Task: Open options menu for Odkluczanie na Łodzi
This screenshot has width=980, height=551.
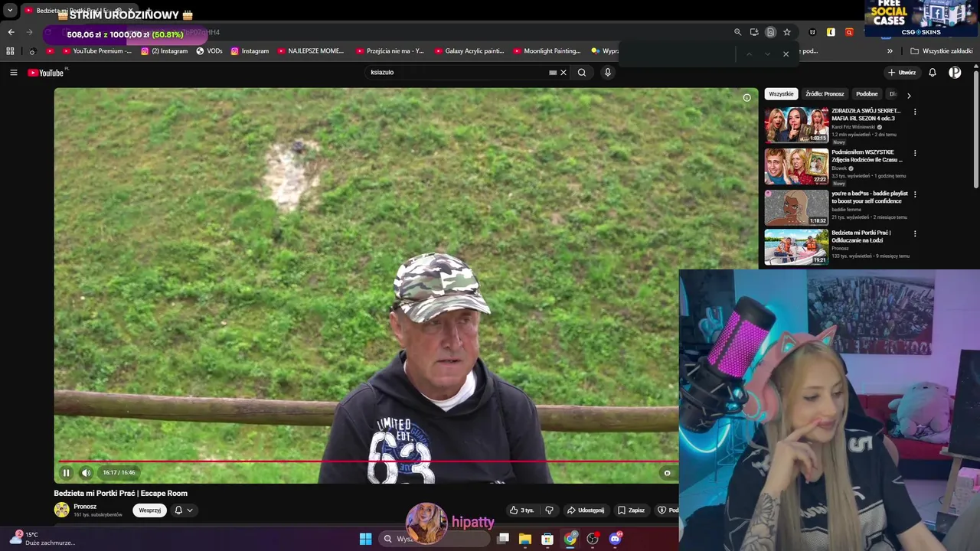Action: pyautogui.click(x=915, y=233)
